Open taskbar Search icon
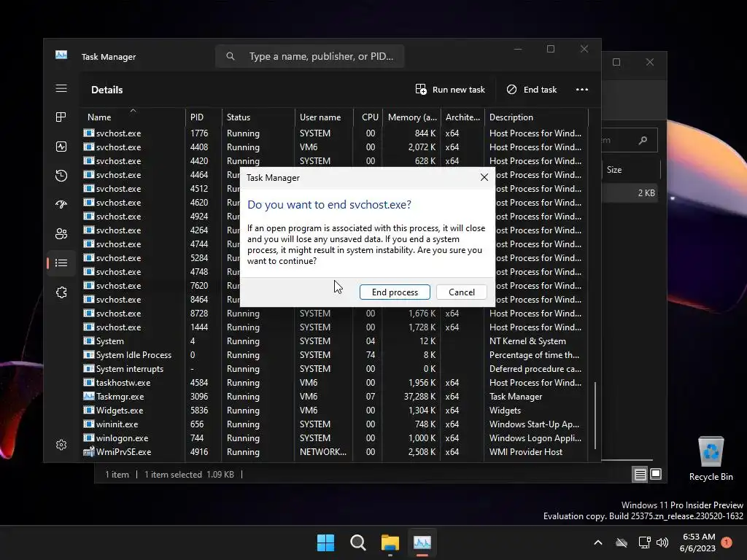747x560 pixels. [x=357, y=542]
